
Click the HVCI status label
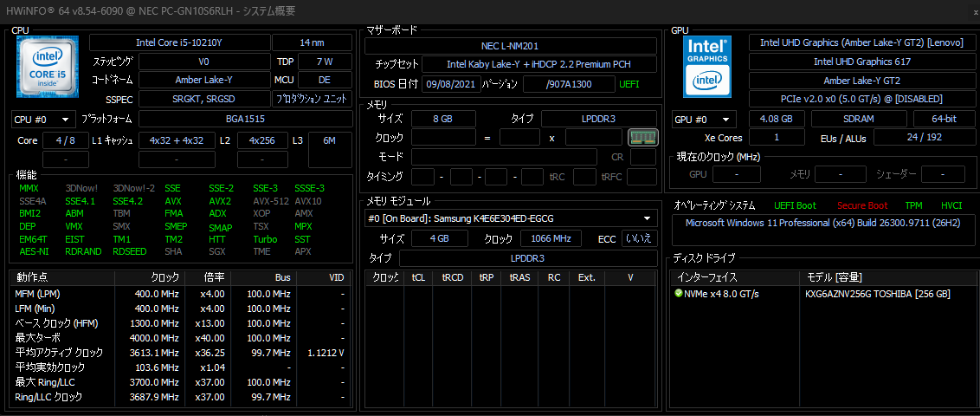coord(951,205)
